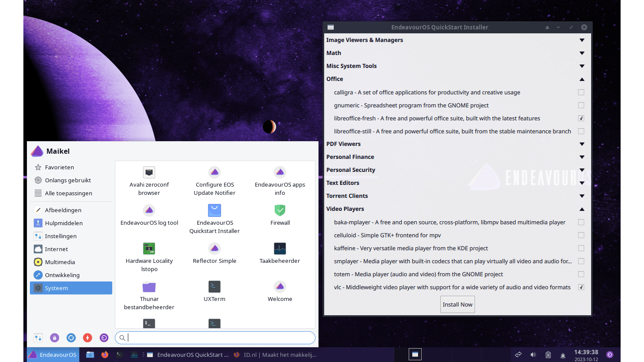This screenshot has width=644, height=362.
Task: Open the Favorieten category
Action: (59, 167)
